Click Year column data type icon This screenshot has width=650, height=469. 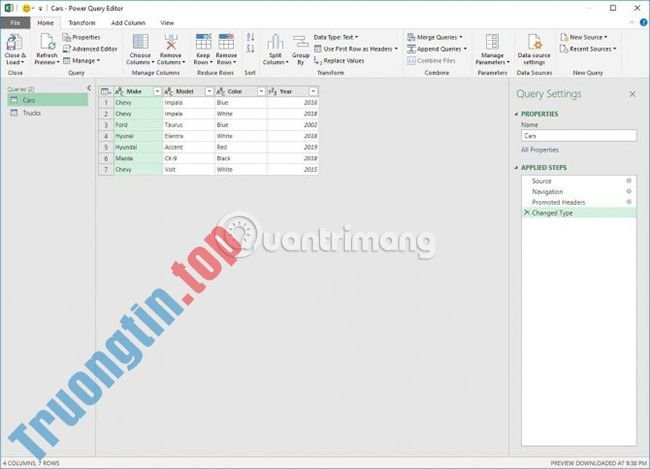(x=273, y=92)
